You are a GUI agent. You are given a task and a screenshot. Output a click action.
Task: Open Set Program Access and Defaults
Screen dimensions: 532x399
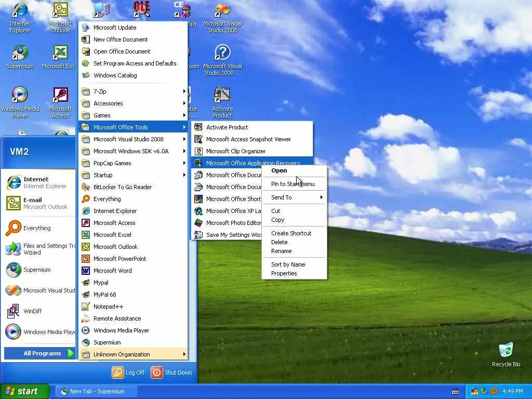click(133, 63)
